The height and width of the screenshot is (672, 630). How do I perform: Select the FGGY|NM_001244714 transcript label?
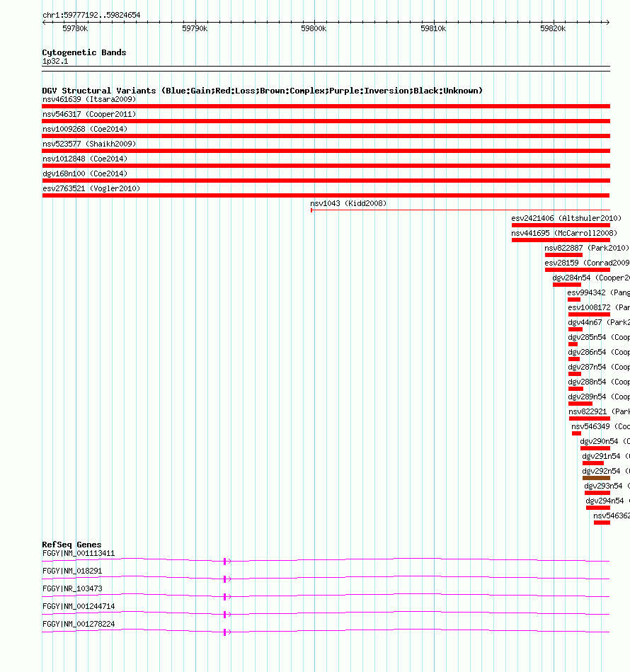(79, 606)
